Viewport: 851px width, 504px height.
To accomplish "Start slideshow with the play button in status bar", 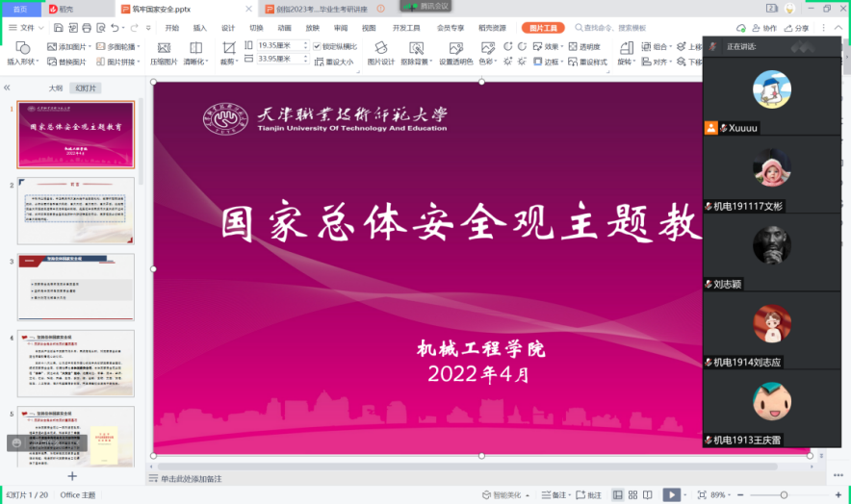I will tap(671, 494).
